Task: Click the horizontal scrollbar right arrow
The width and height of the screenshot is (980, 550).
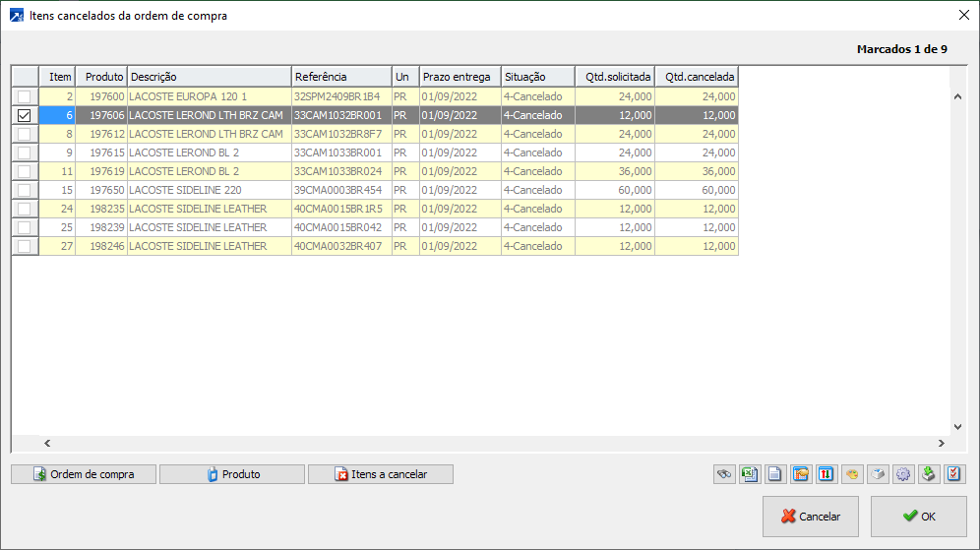Action: (x=941, y=444)
